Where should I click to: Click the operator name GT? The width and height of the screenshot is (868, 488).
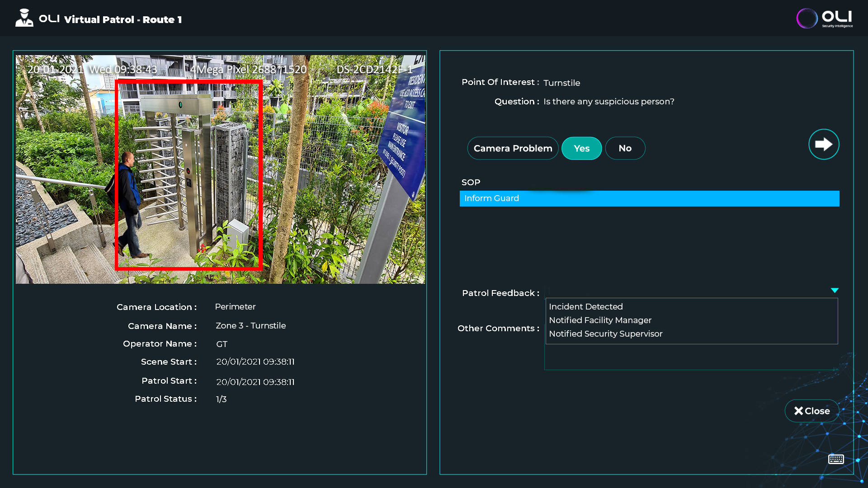tap(222, 344)
